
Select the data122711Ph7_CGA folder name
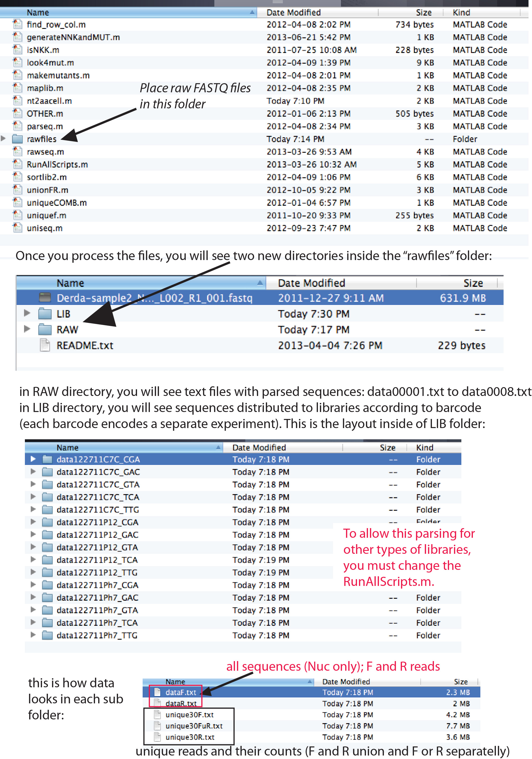(97, 585)
